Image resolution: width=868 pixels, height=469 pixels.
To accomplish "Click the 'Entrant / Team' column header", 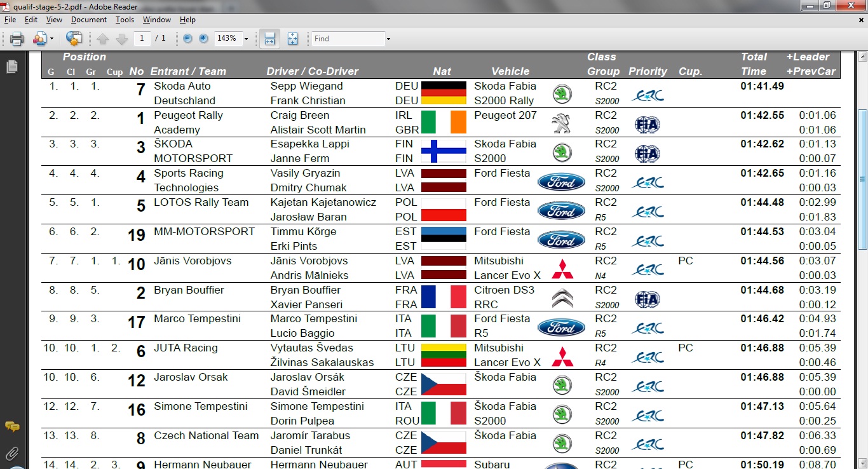I will pyautogui.click(x=188, y=71).
